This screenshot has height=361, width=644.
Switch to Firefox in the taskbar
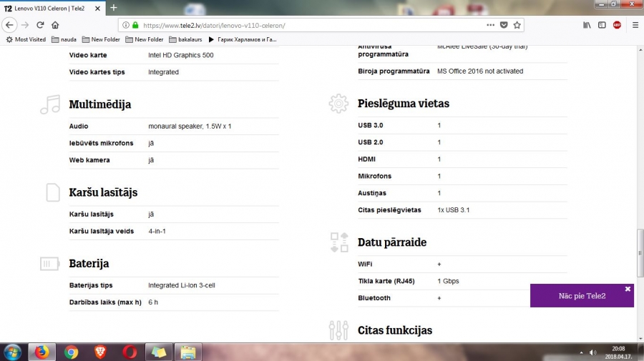(42, 352)
